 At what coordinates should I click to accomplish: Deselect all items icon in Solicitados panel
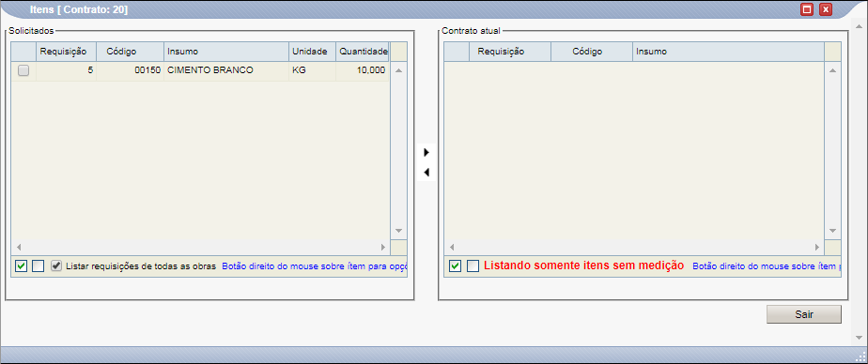coord(38,266)
